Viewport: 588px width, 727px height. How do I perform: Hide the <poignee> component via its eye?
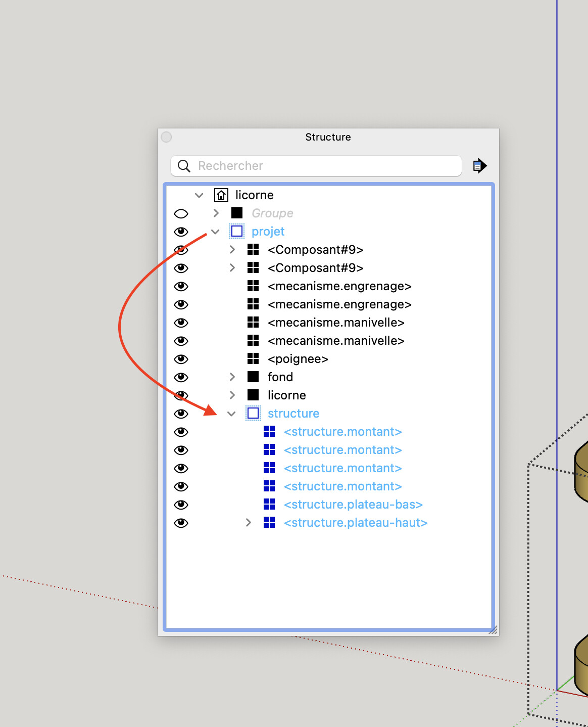[x=181, y=359]
